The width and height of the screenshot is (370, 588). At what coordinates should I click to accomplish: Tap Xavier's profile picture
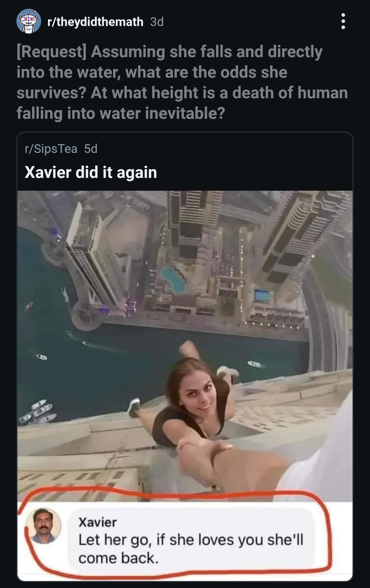(44, 526)
